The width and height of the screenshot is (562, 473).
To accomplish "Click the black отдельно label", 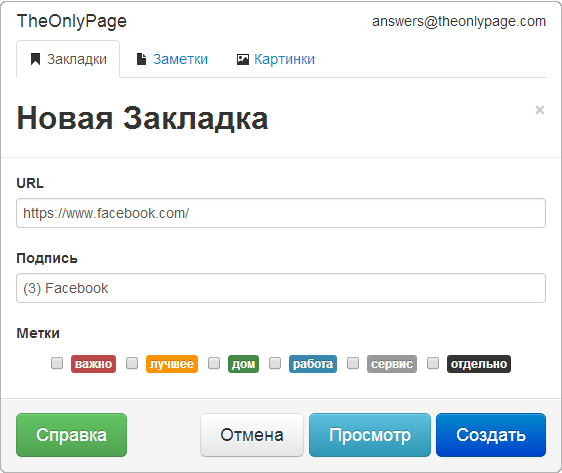I will coord(479,364).
